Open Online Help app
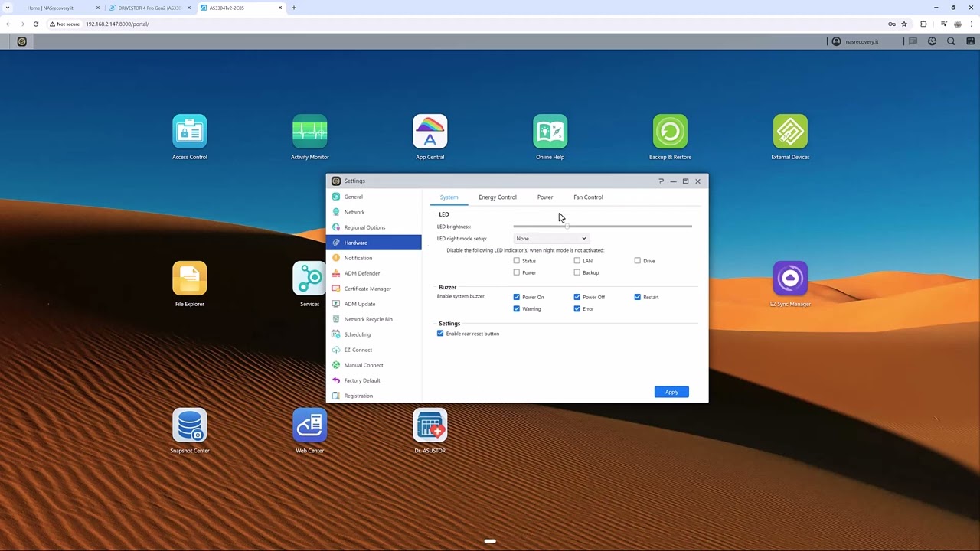Screen dimensions: 980x551 [550, 132]
